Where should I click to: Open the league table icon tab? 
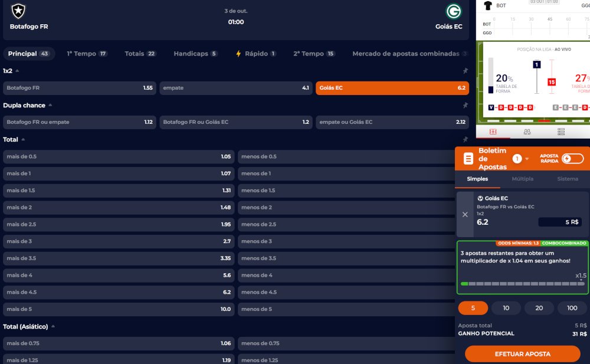(561, 132)
